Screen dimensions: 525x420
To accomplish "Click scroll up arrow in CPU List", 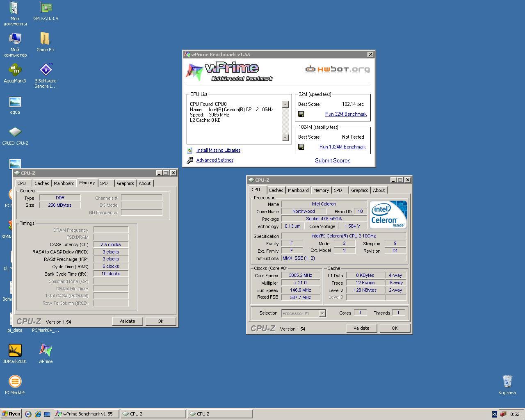I will tap(285, 105).
